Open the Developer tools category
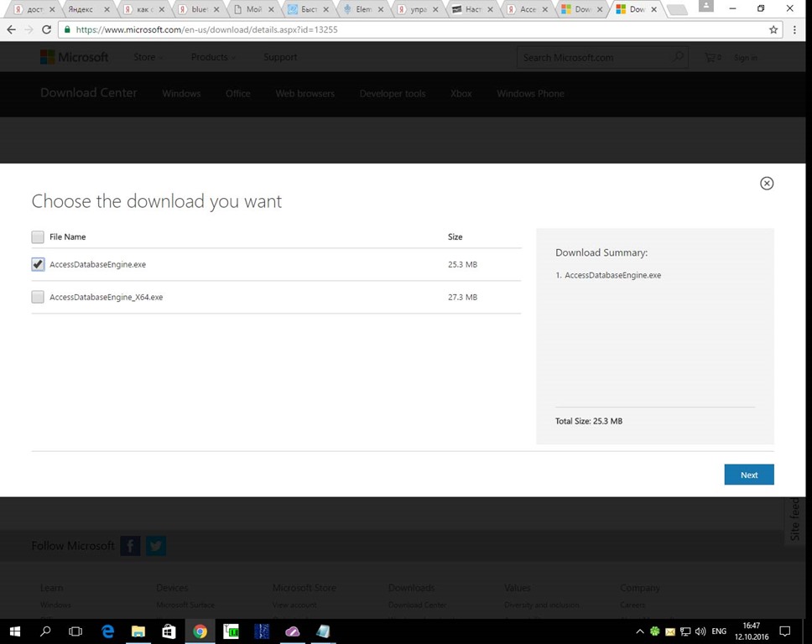 pos(393,94)
